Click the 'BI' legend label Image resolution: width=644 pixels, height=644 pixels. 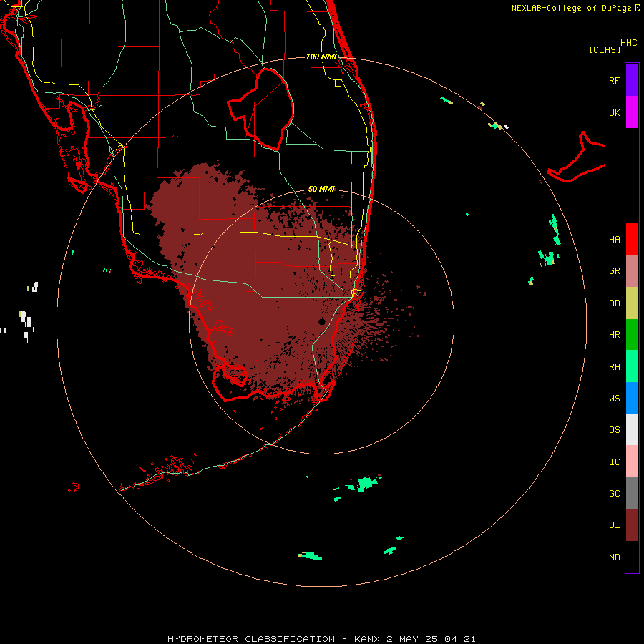[x=614, y=525]
